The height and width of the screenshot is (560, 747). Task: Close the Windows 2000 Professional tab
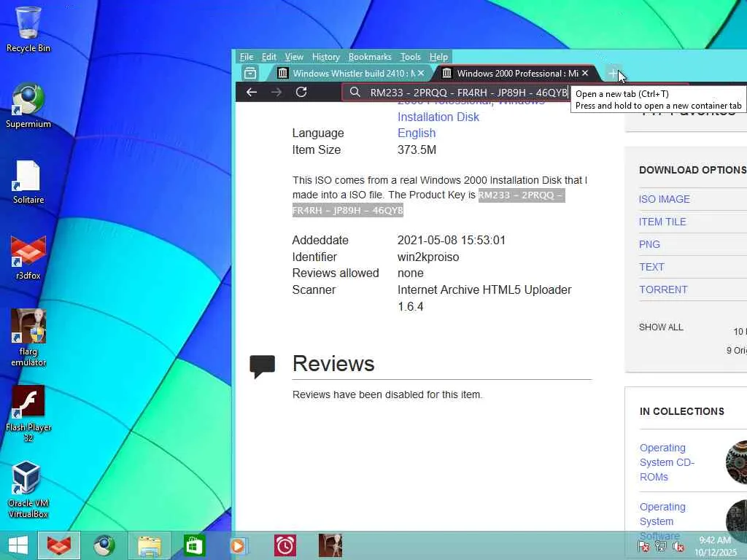(585, 73)
